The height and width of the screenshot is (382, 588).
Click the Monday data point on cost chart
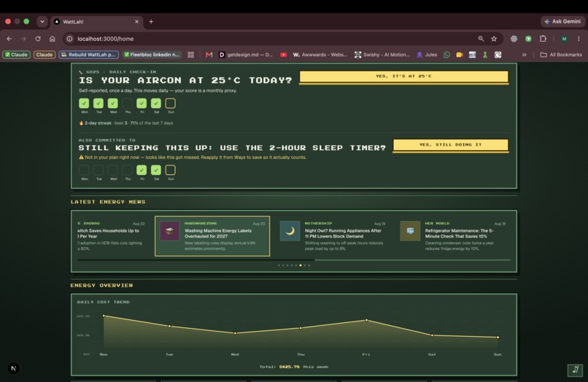tap(104, 316)
